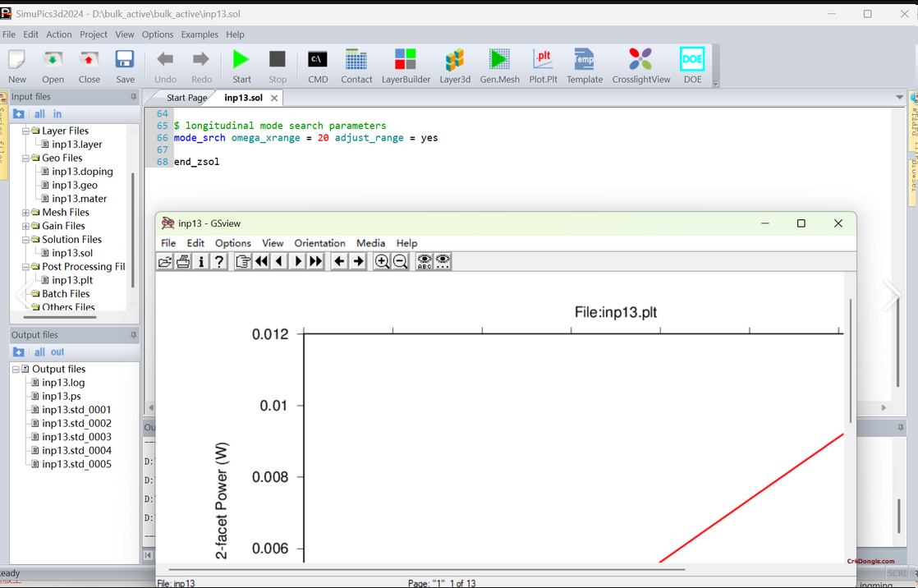
Task: Open CrosslightView from the toolbar
Action: coord(640,66)
